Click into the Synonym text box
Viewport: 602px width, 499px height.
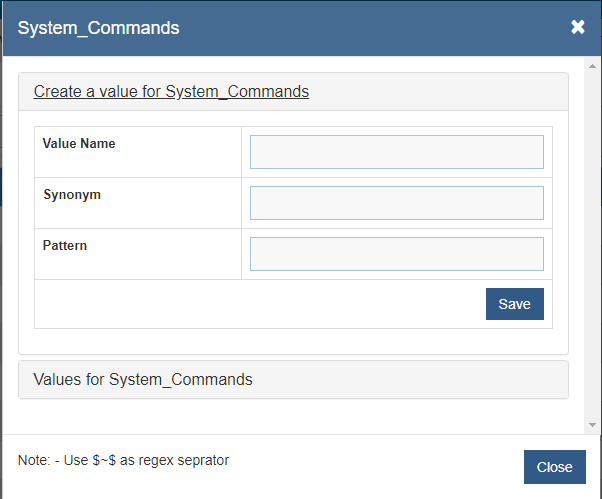(x=396, y=203)
